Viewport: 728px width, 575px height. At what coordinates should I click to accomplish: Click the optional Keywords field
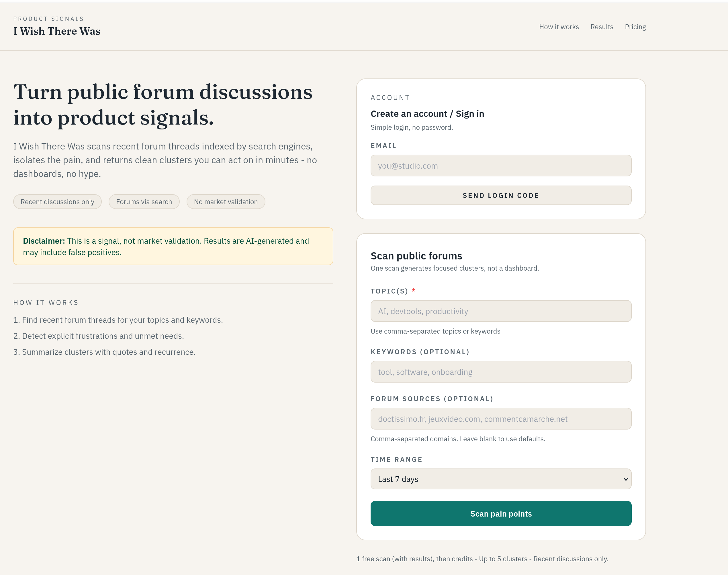pos(501,372)
